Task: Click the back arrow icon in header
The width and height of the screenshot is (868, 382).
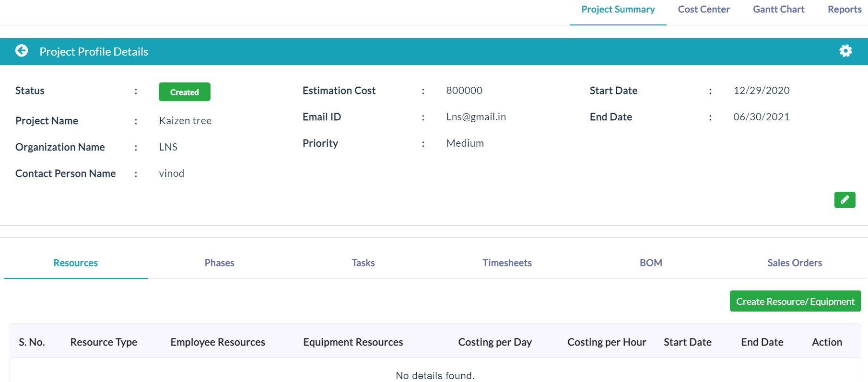Action: coord(22,51)
